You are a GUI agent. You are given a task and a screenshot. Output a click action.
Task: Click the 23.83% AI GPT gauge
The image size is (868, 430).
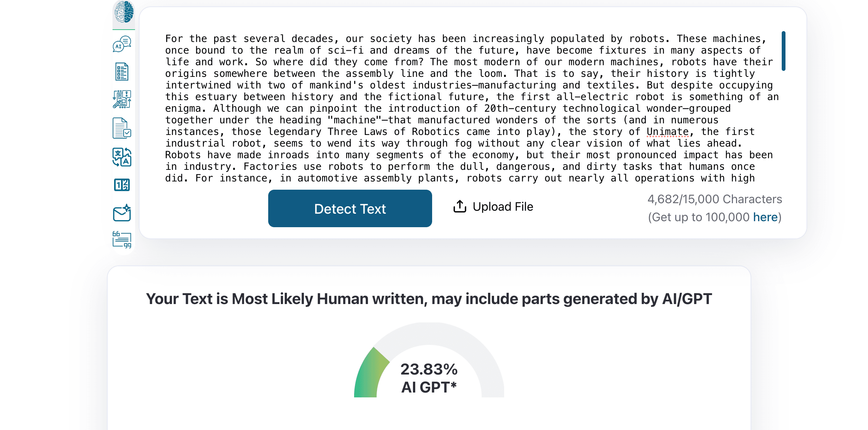click(429, 378)
